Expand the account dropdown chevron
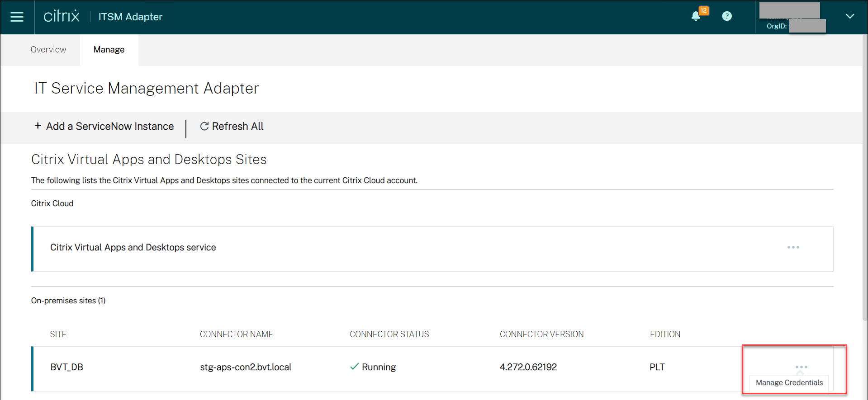The height and width of the screenshot is (400, 868). pos(850,16)
